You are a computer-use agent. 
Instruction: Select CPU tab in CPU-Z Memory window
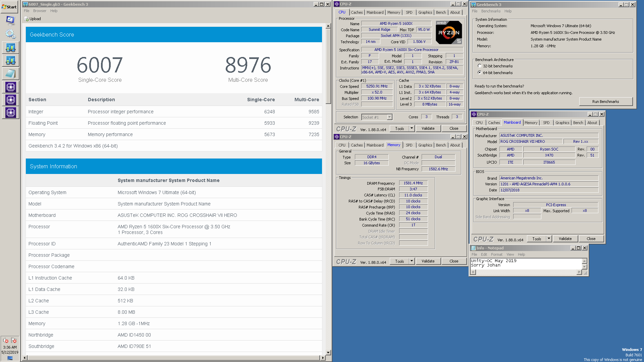click(342, 145)
